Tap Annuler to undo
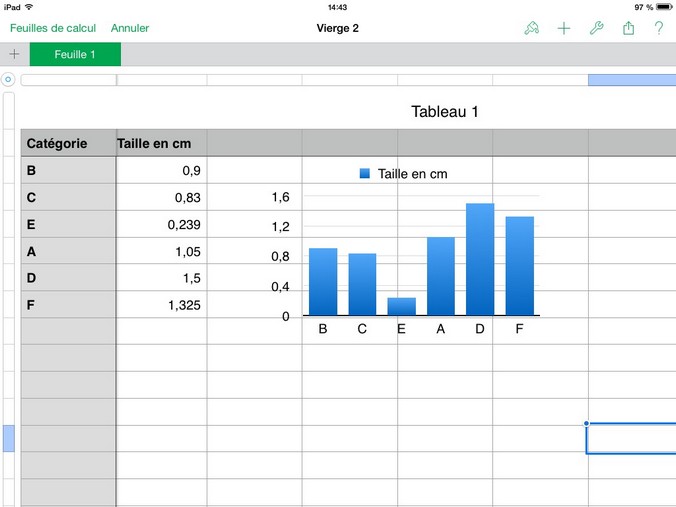 (130, 28)
